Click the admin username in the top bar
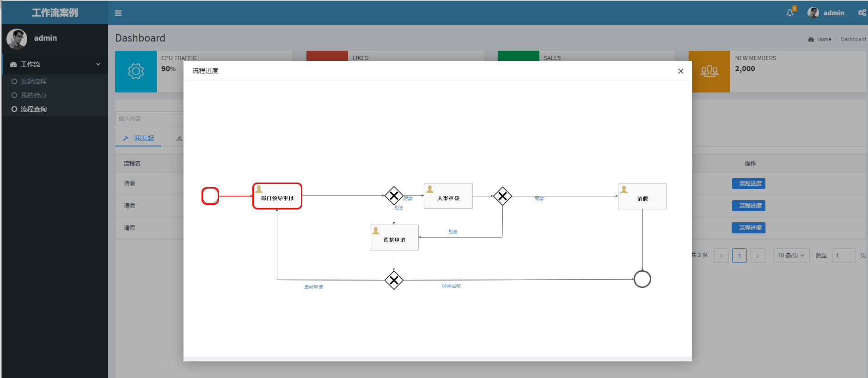This screenshot has height=378, width=868. click(834, 13)
